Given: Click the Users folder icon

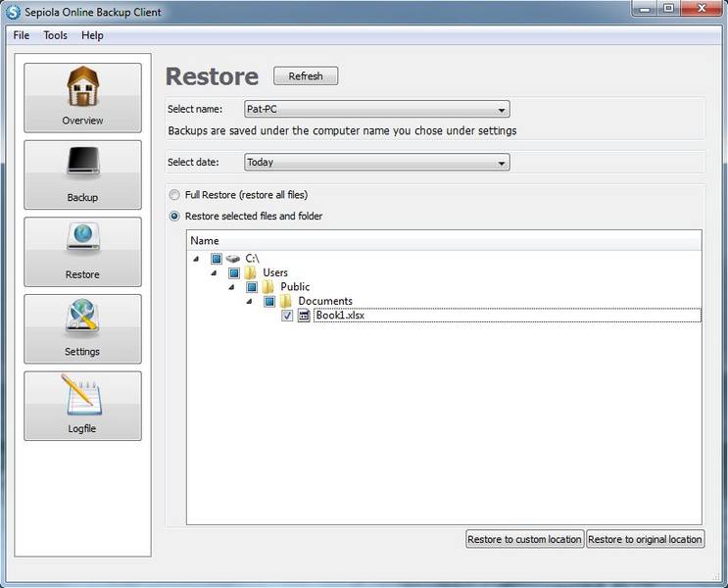Looking at the screenshot, I should (250, 272).
